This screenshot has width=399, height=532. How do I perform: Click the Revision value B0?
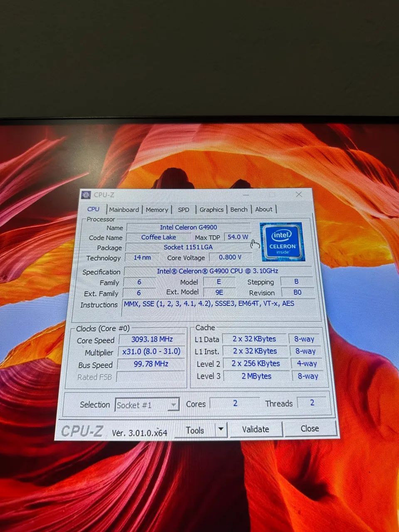tap(297, 292)
